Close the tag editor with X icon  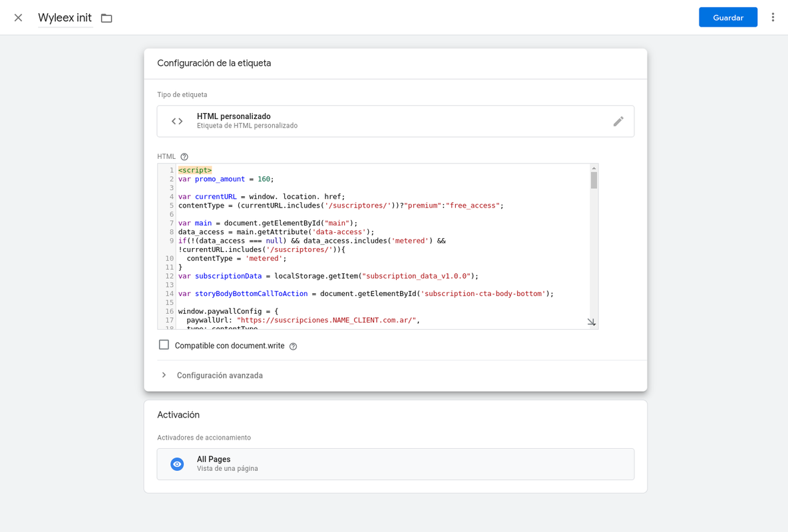pyautogui.click(x=18, y=18)
